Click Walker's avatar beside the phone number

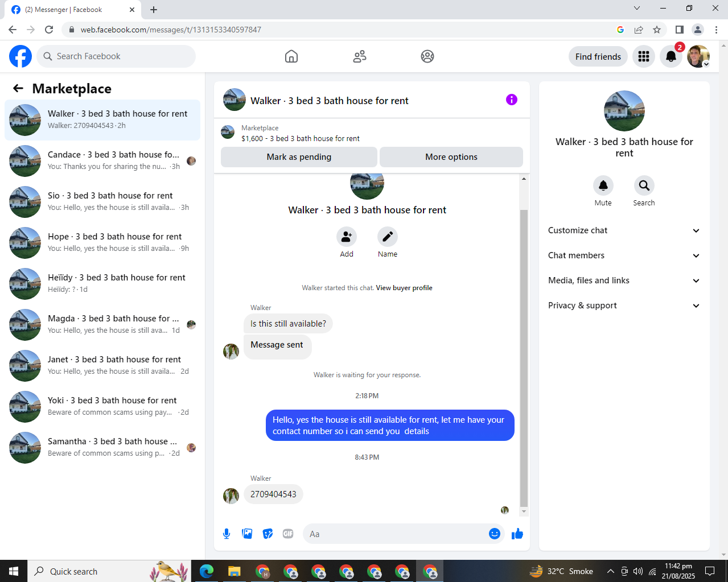[x=231, y=496]
